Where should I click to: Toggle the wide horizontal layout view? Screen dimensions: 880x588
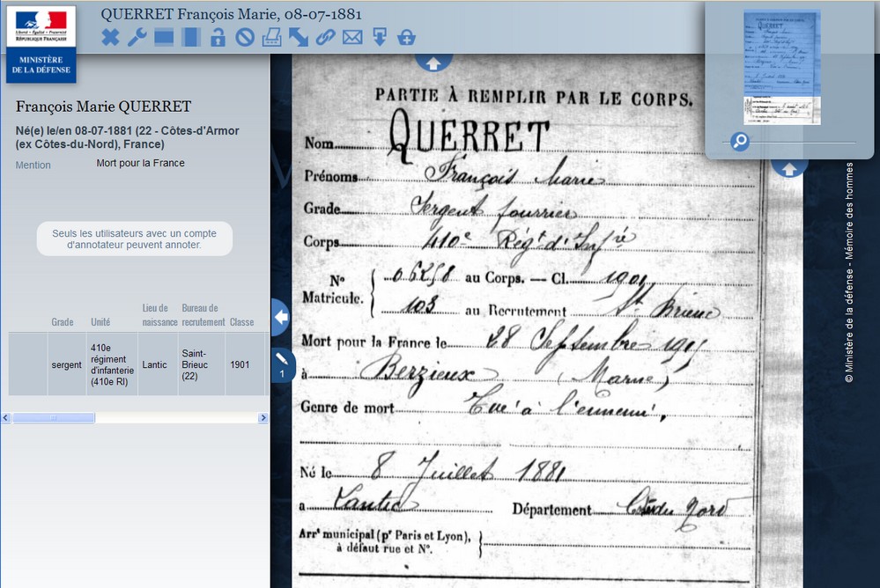[164, 37]
